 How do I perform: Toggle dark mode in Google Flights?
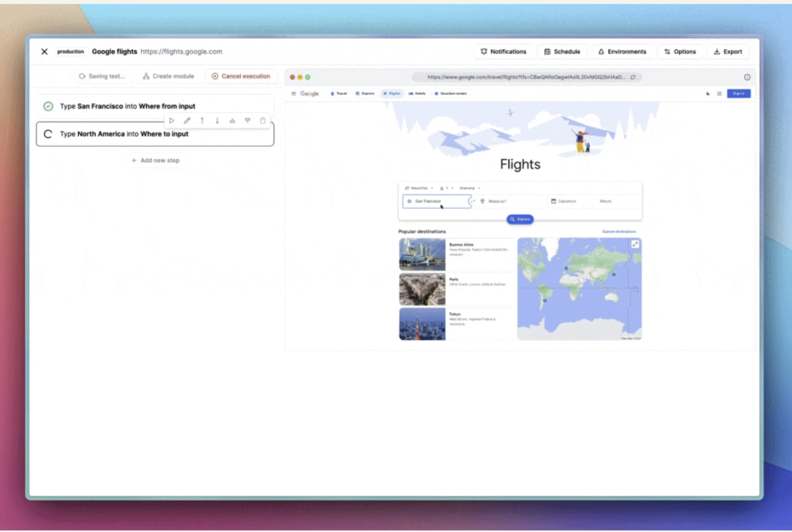708,94
